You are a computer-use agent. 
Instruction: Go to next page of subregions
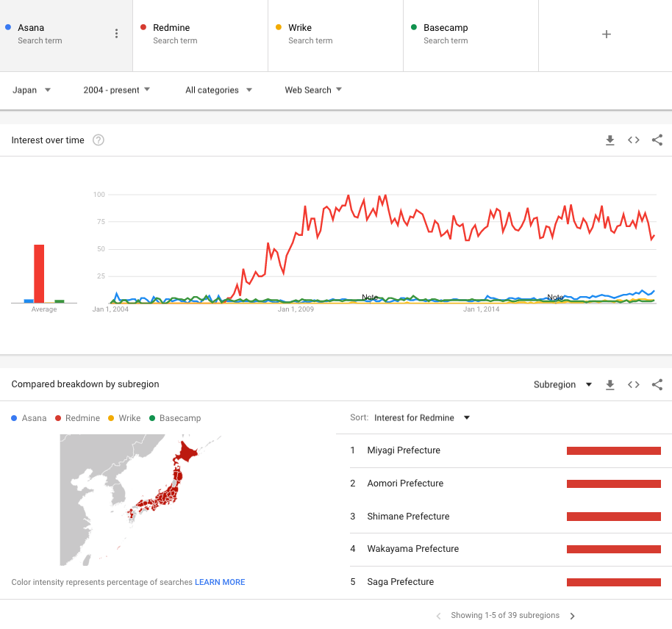click(x=573, y=616)
